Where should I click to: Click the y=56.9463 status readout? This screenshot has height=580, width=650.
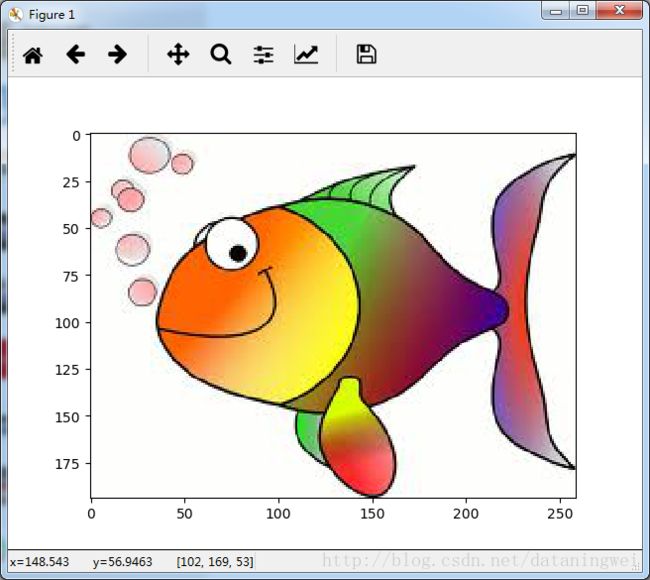[123, 562]
